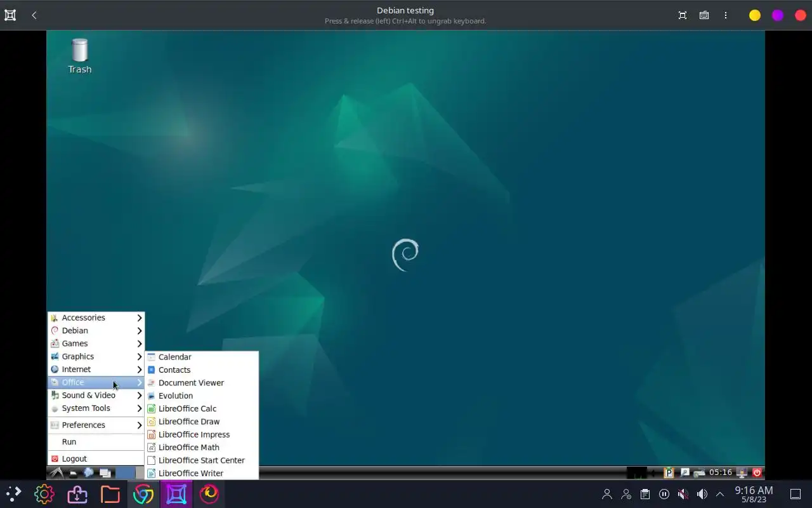
Task: Click the user account tray icon
Action: [x=607, y=494]
